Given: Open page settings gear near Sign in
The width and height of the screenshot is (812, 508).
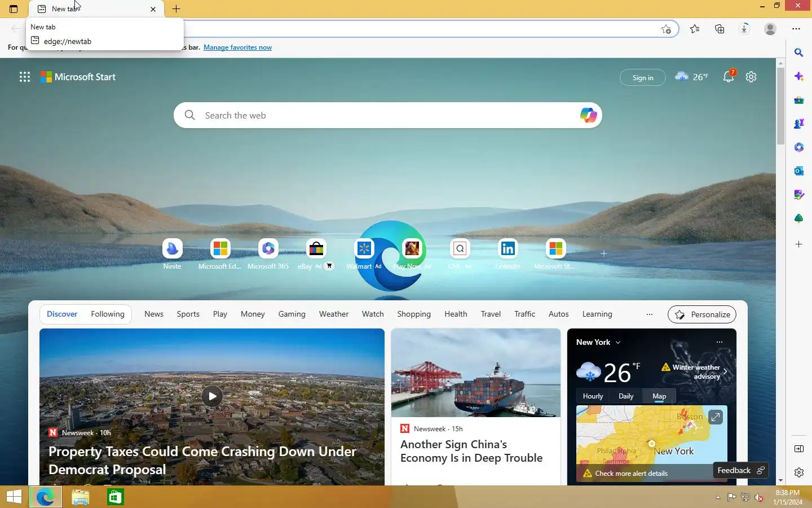Looking at the screenshot, I should coord(751,77).
